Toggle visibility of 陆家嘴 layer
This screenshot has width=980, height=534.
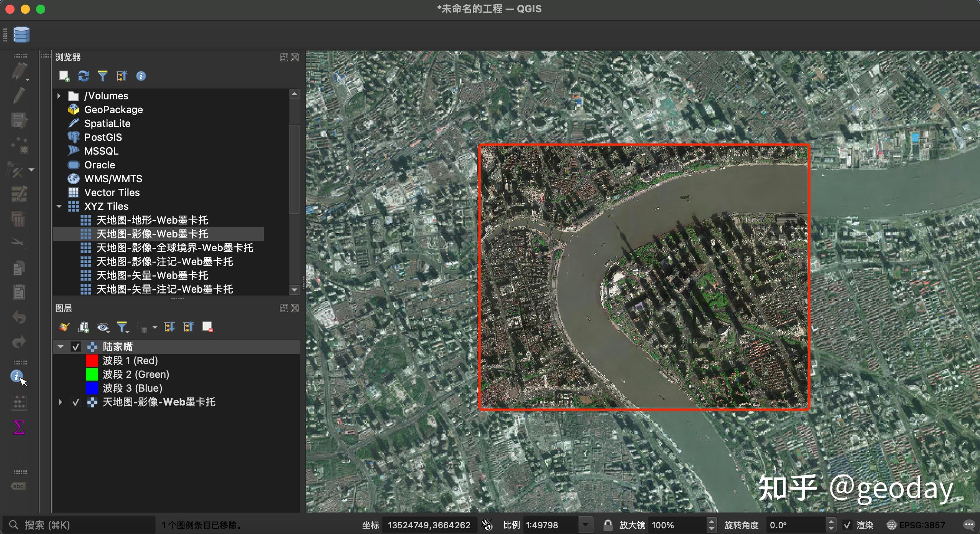[x=76, y=347]
